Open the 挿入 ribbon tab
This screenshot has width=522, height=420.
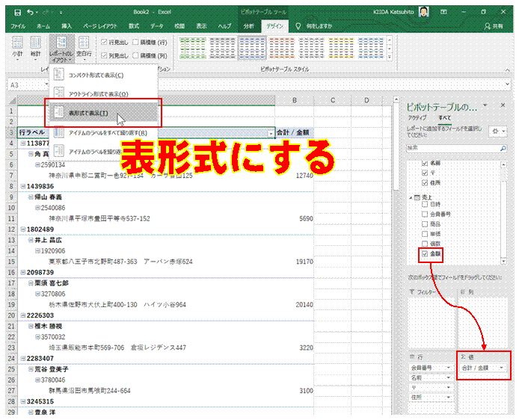(67, 26)
